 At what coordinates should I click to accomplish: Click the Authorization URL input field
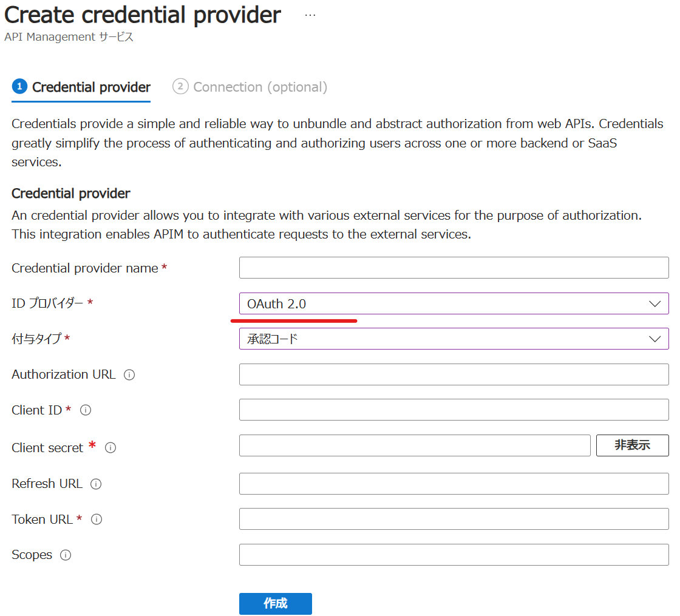(454, 374)
